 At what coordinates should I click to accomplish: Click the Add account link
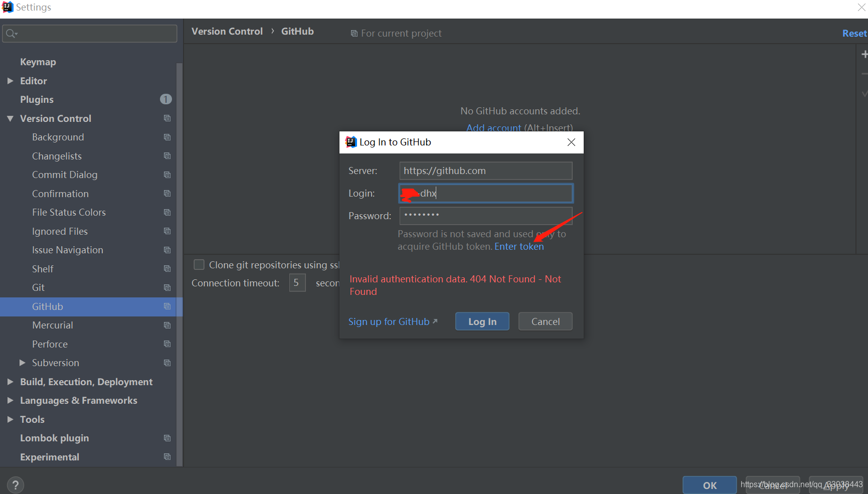pos(494,127)
